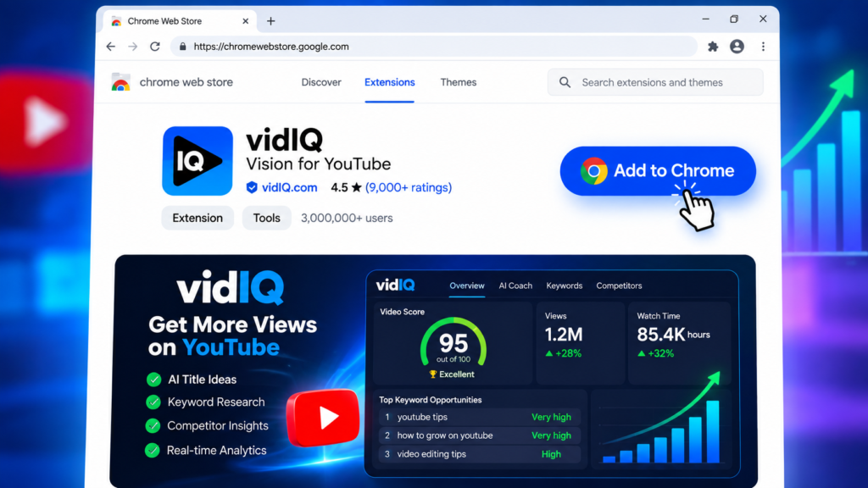The height and width of the screenshot is (488, 868).
Task: Click the Chrome logo on Add to Chrome
Action: pos(594,171)
